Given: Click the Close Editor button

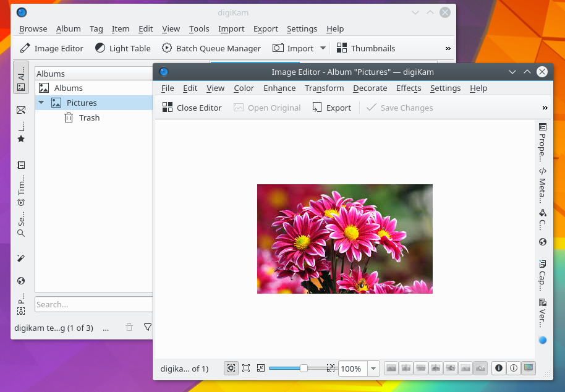Looking at the screenshot, I should pyautogui.click(x=192, y=108).
